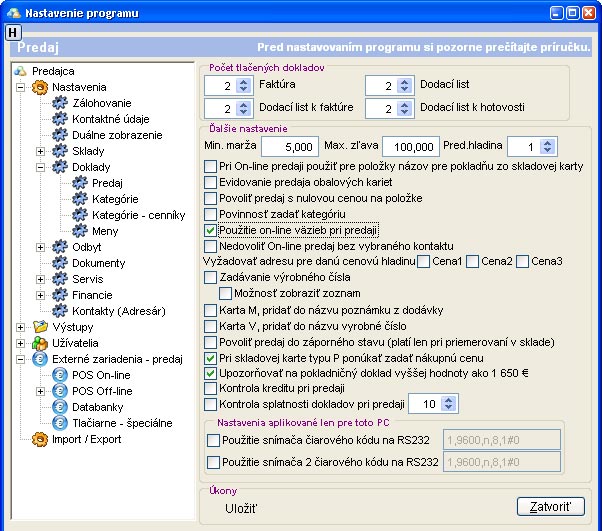Image resolution: width=602 pixels, height=531 pixels.
Task: Click the Predajca people icon in tree
Action: coord(21,71)
